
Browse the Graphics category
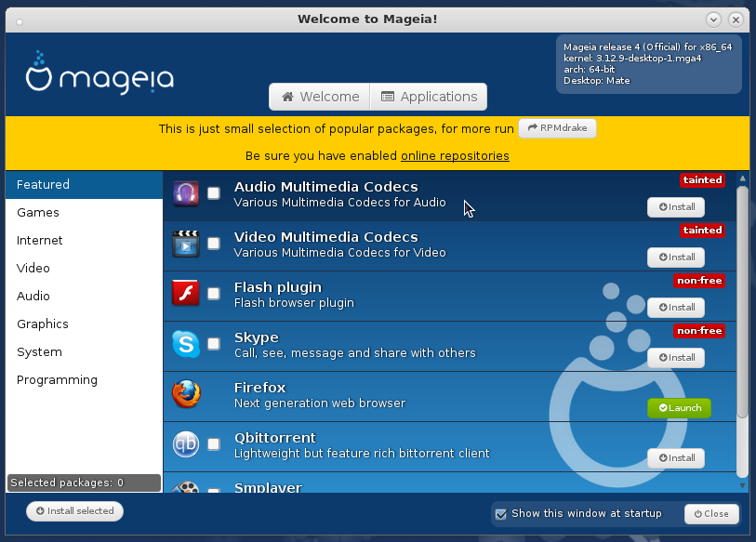pos(85,324)
